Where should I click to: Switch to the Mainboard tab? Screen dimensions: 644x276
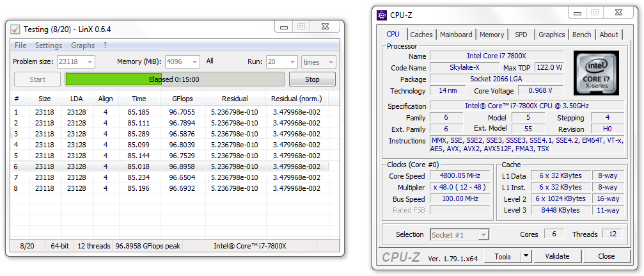[456, 35]
